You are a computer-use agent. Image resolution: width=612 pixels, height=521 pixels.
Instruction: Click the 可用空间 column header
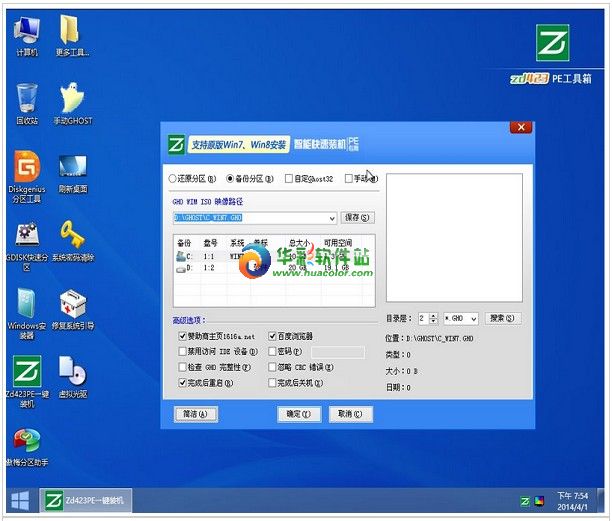coord(338,243)
